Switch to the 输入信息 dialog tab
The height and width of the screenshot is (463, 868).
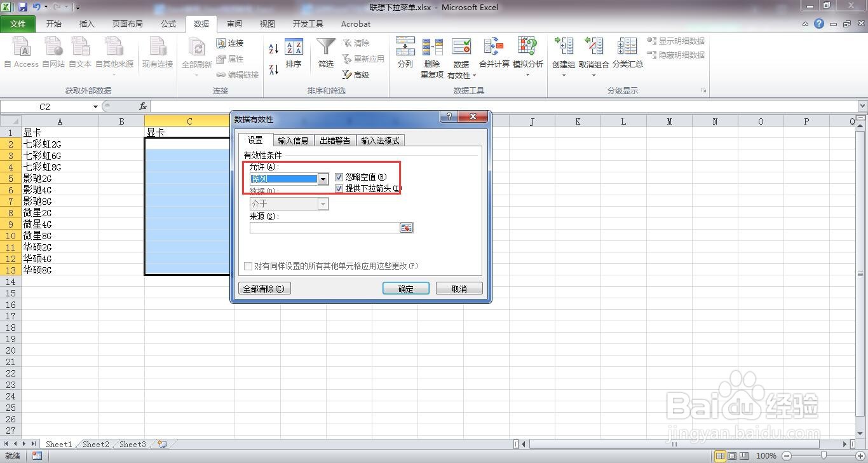click(294, 141)
